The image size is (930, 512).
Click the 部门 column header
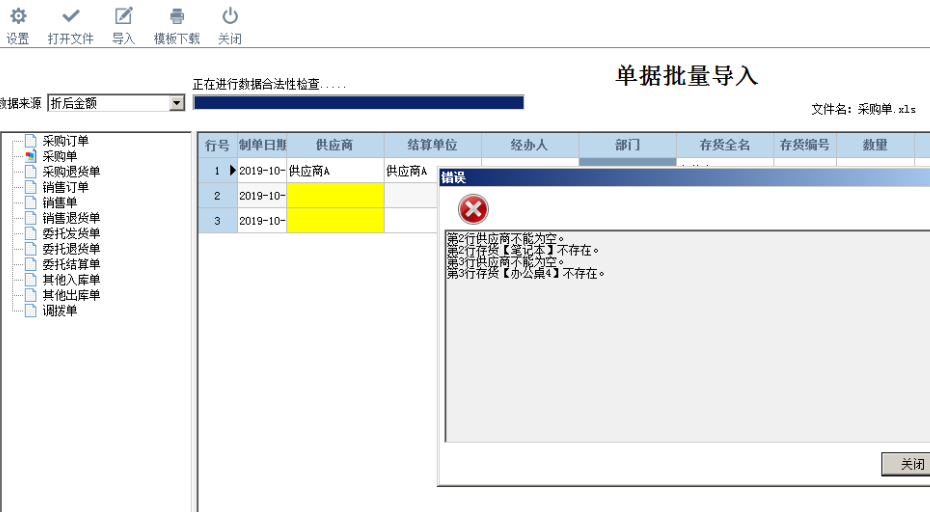click(628, 145)
